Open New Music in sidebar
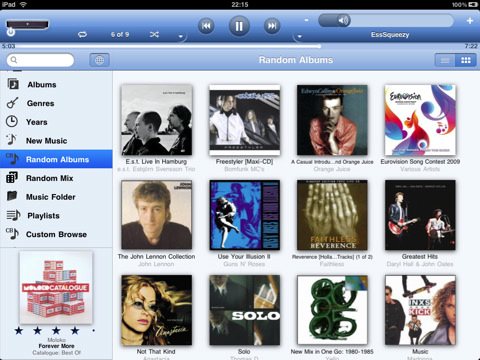The width and height of the screenshot is (480, 360). coord(56,140)
